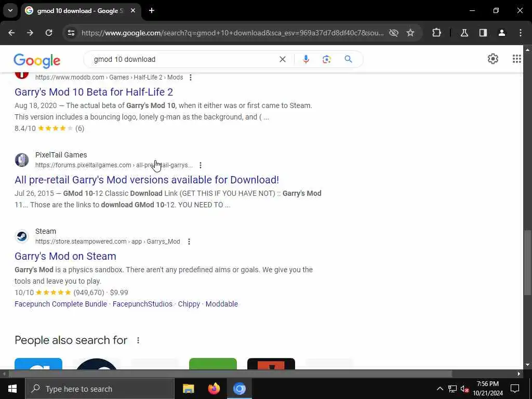Click the scroll down arrow
Screen dimensions: 532x399
pos(527,365)
